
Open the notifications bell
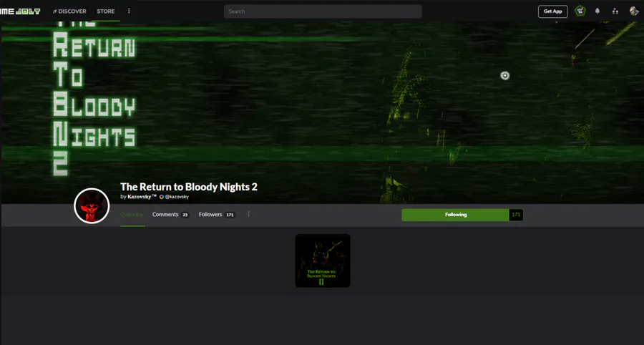597,11
